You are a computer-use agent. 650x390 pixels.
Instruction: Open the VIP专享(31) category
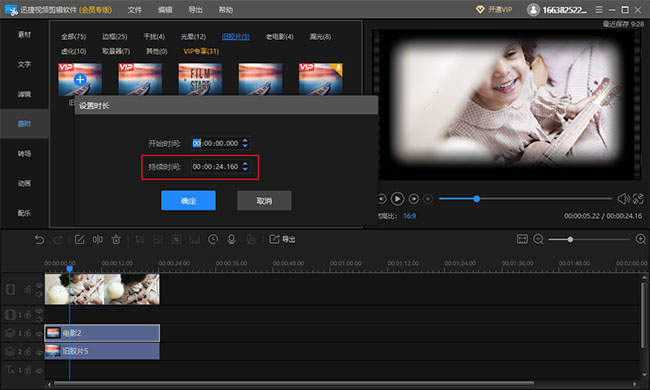[201, 51]
